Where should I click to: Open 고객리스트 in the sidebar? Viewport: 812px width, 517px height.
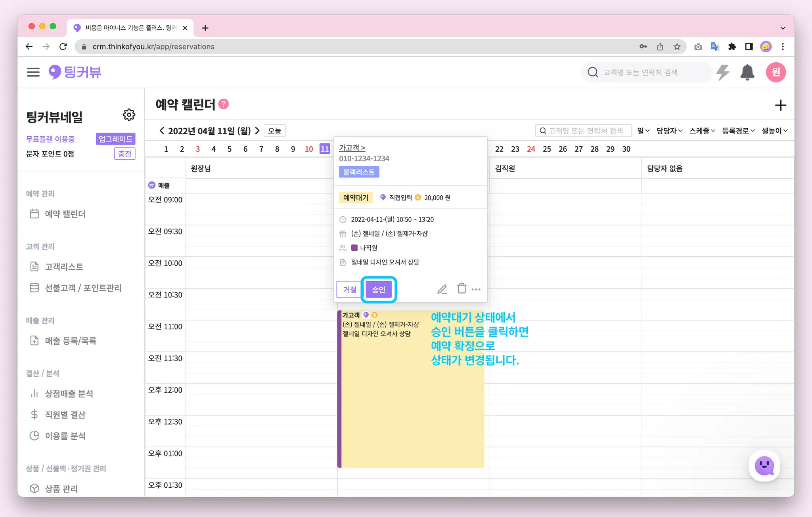[64, 267]
